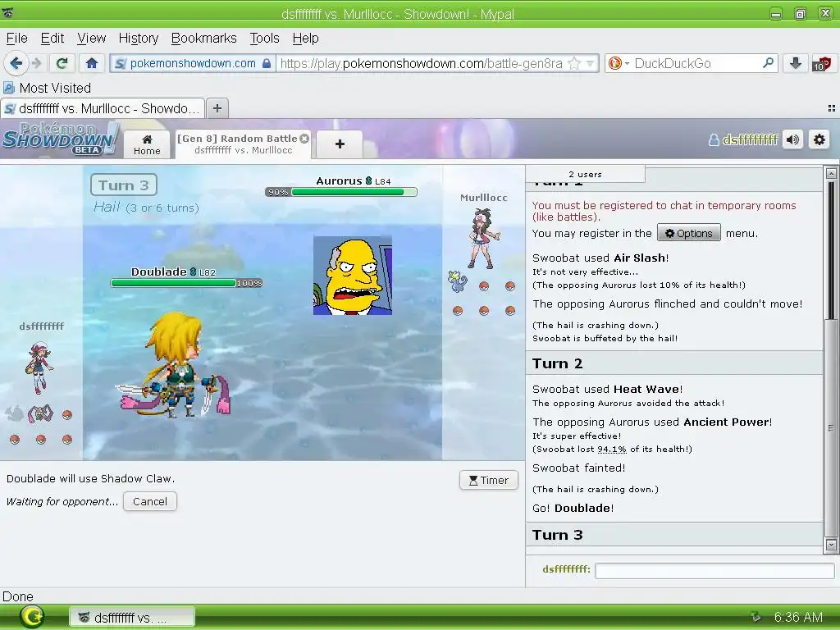Switch to the Showdown Home tab
This screenshot has height=630, width=840.
pyautogui.click(x=147, y=144)
